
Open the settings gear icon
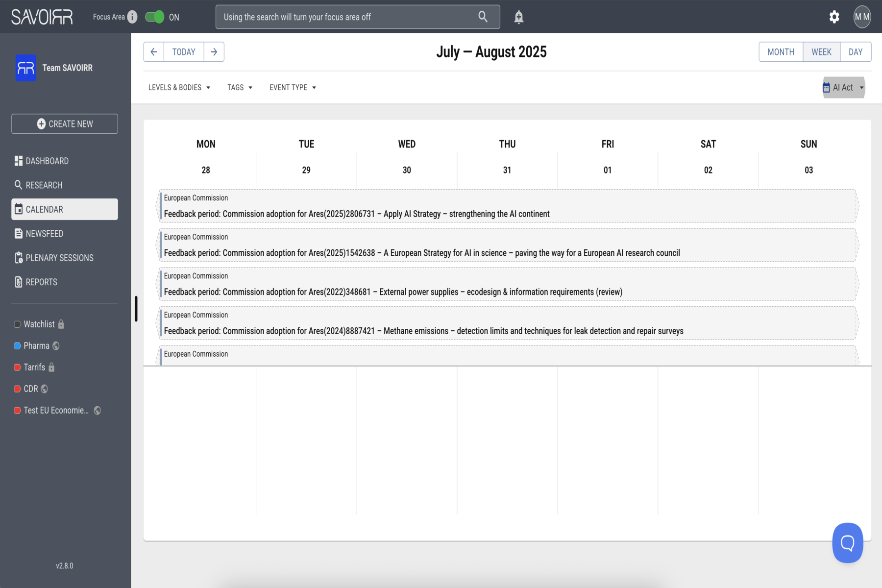click(x=834, y=17)
